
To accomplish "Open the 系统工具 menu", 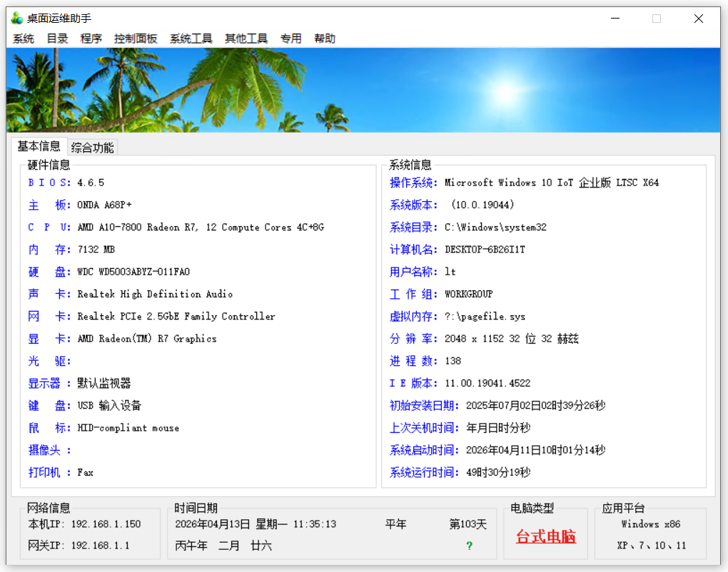I will pos(191,39).
